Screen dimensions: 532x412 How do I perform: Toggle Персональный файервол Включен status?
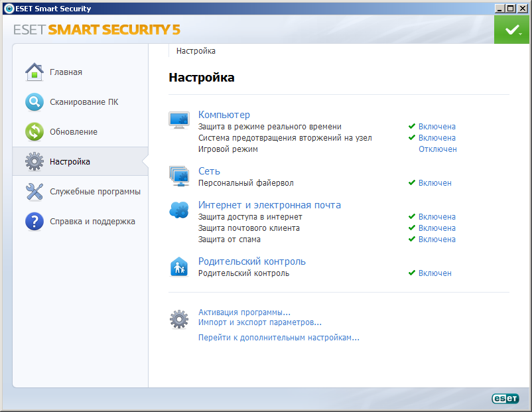click(435, 183)
